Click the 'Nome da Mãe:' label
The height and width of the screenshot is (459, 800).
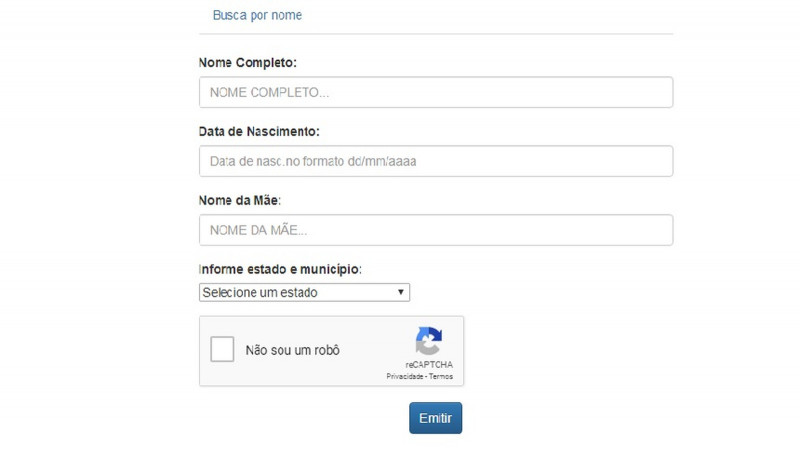pos(239,201)
